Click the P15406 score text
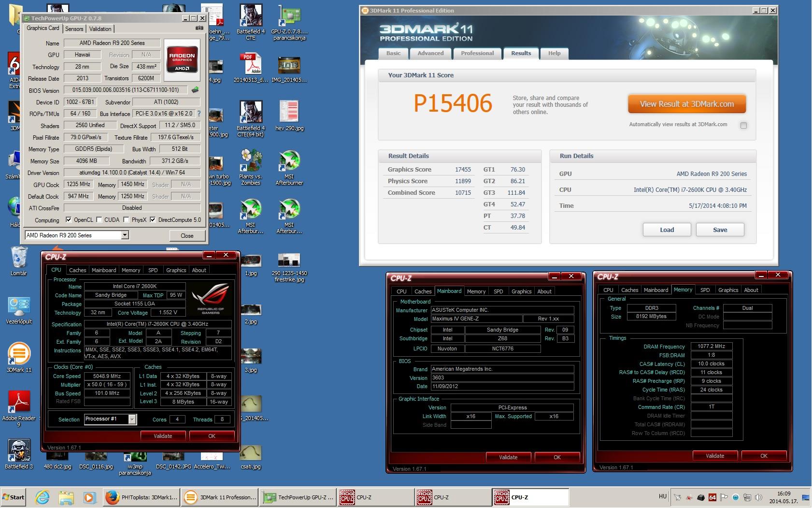Screen dimensions: 812x508 [x=453, y=103]
